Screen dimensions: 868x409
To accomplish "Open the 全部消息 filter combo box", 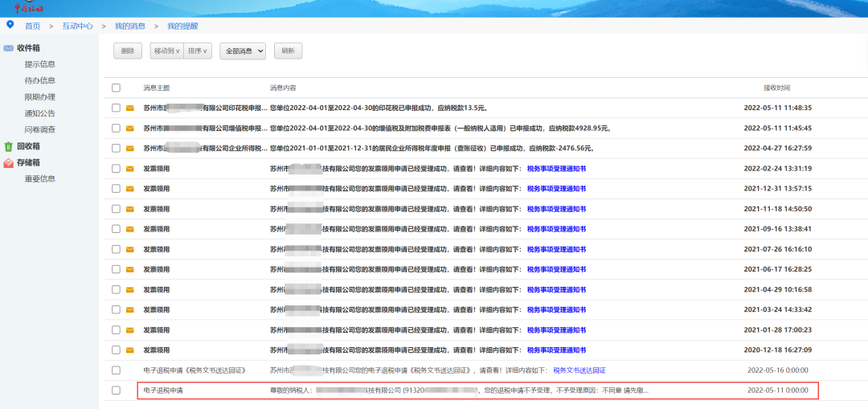I will click(243, 51).
